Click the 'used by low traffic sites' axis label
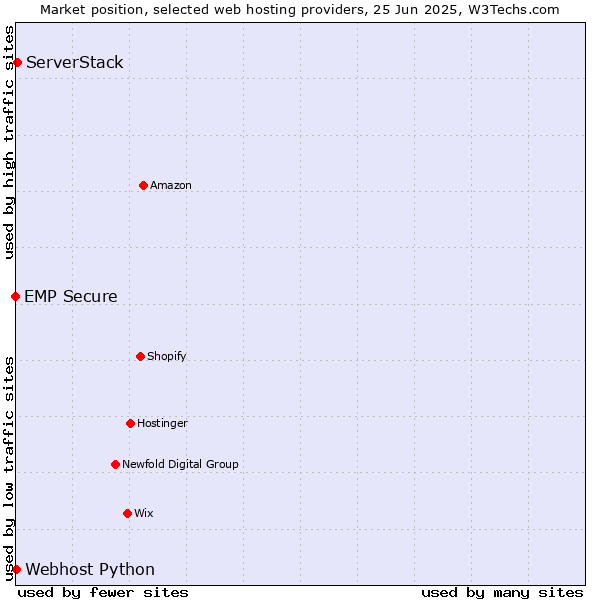Screen dimensions: 600x600 click(x=9, y=469)
